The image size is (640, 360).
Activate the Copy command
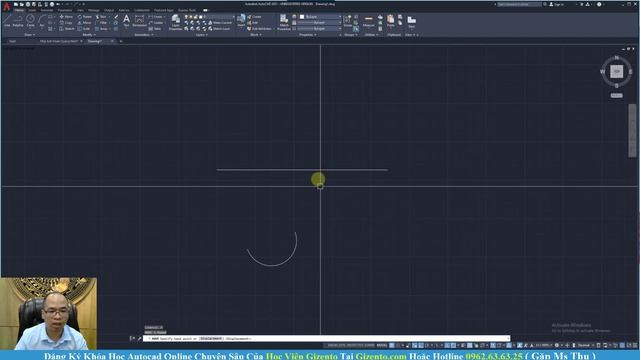coord(66,23)
